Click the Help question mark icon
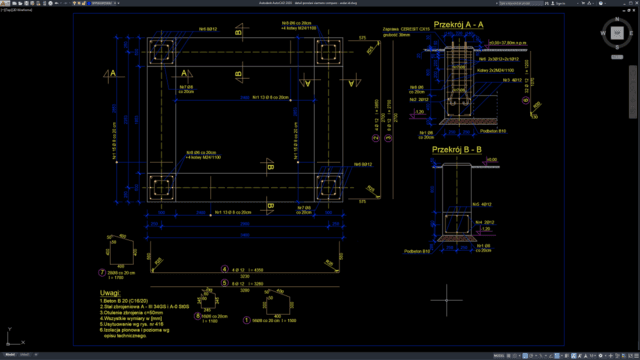Image resolution: width=640 pixels, height=360 pixels. point(601,3)
